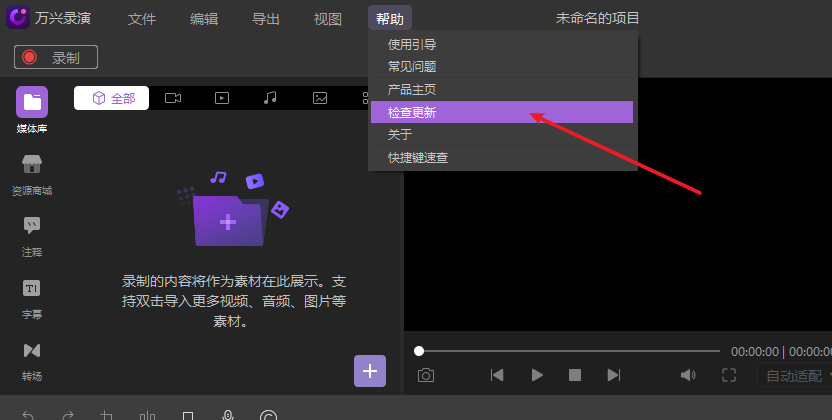Play the preview video
The height and width of the screenshot is (420, 832).
tap(537, 375)
